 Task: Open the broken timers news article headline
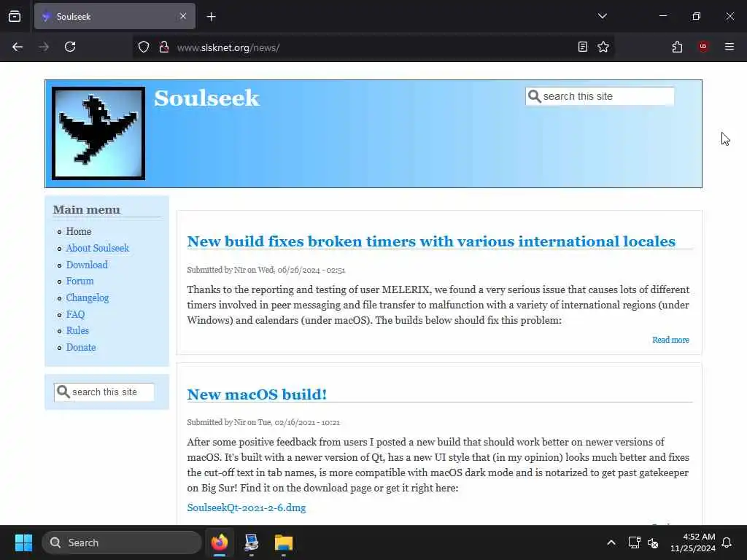pyautogui.click(x=431, y=241)
